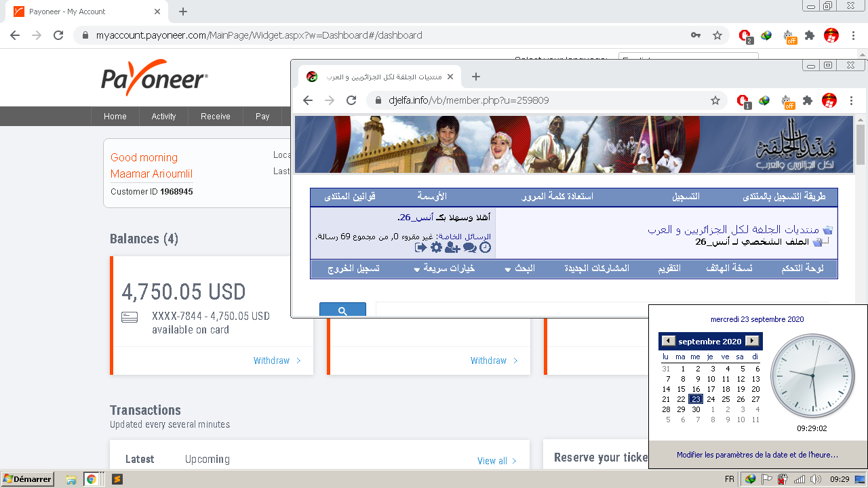Reload the djelfa.info forum page
The image size is (868, 488).
coord(351,100)
